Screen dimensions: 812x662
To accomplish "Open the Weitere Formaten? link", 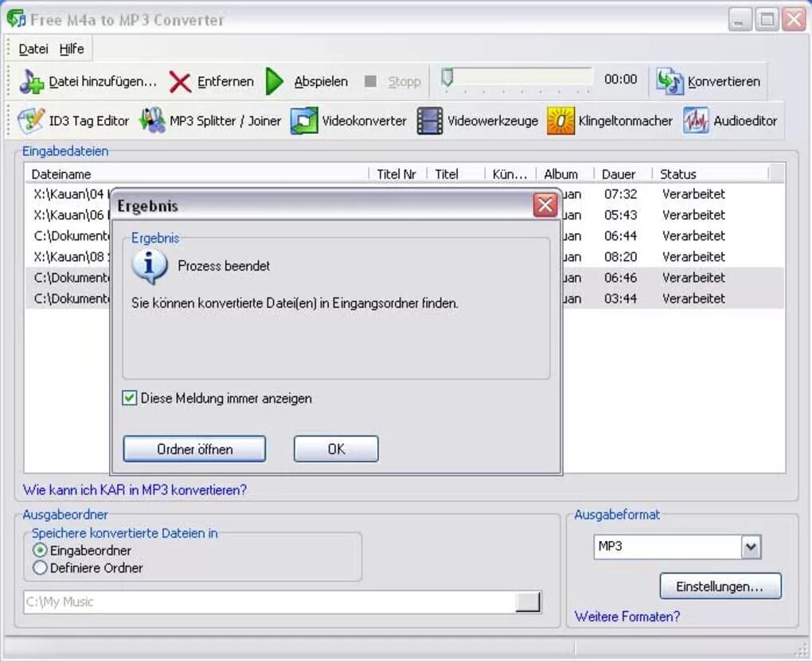I will (x=627, y=617).
